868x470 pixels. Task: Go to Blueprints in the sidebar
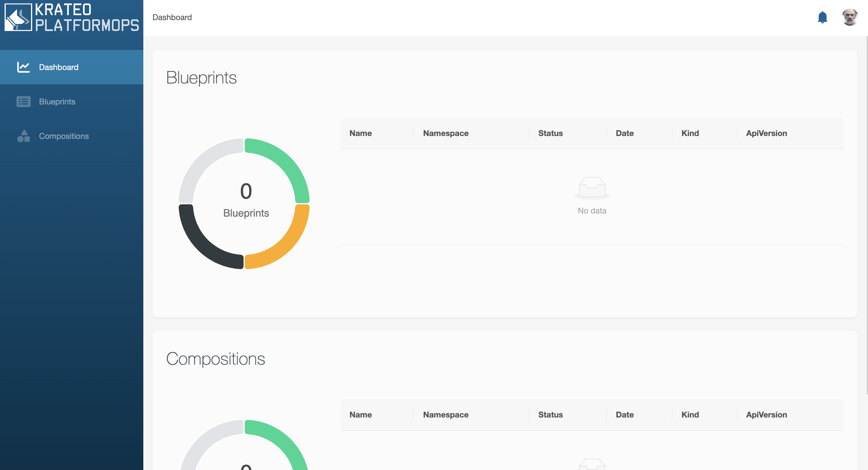coord(57,102)
